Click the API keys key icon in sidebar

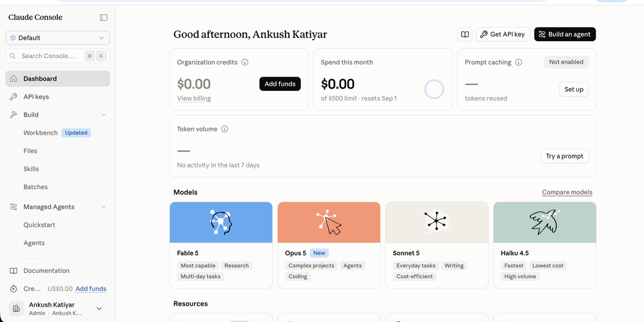coord(14,97)
